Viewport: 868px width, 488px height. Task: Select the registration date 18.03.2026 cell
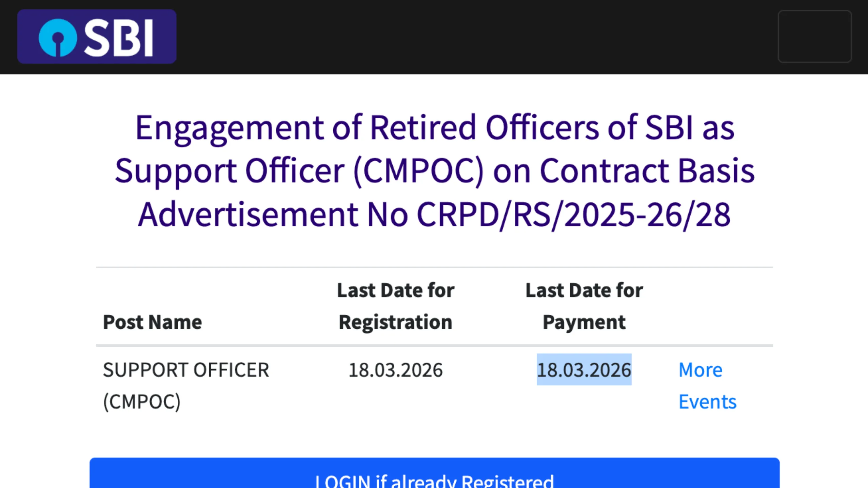click(395, 370)
